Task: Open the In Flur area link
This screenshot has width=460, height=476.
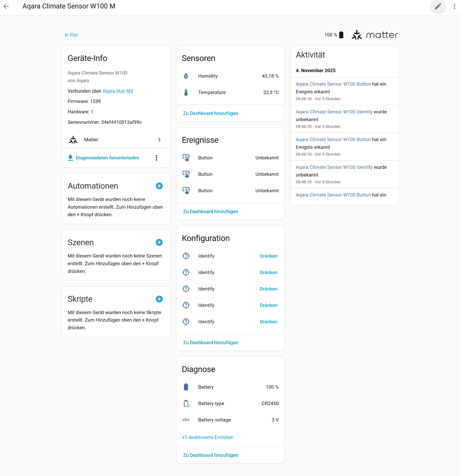Action: [71, 35]
